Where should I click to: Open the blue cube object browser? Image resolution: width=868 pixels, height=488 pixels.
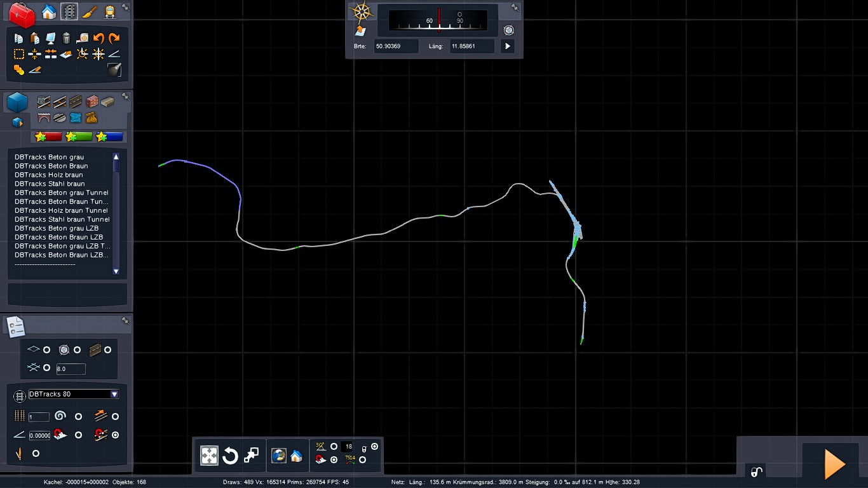(17, 102)
